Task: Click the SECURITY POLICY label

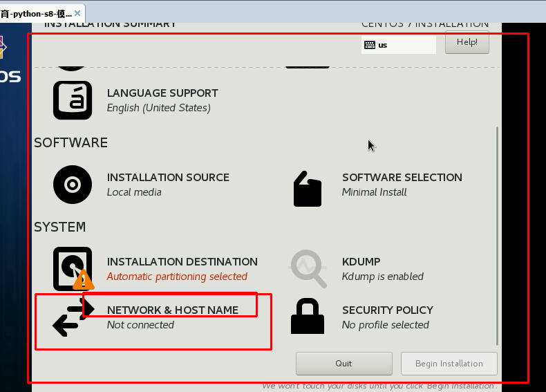Action: [388, 310]
